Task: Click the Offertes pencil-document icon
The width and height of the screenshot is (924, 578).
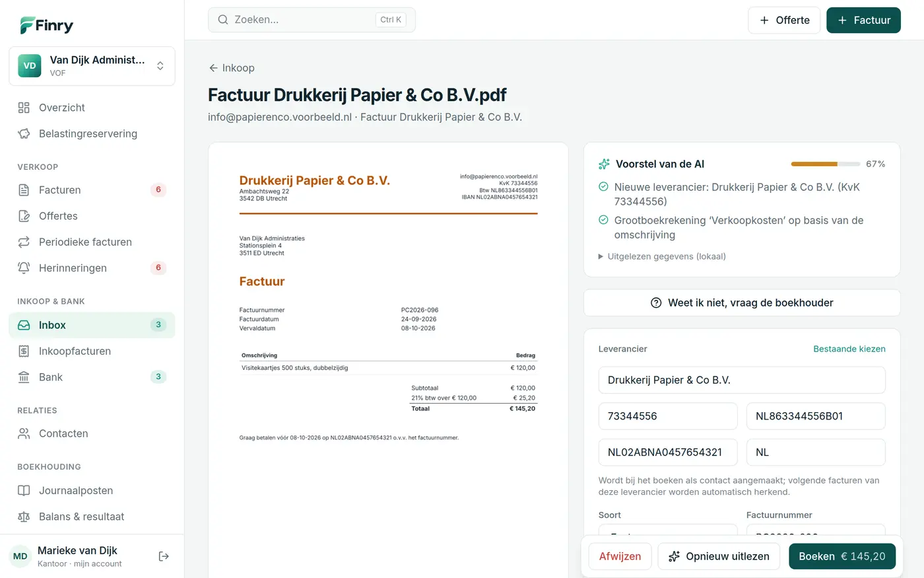Action: point(24,216)
